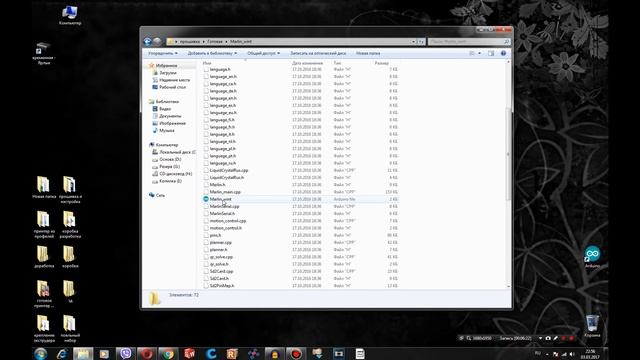
Task: Open the Общий доступ dropdown
Action: pyautogui.click(x=264, y=53)
